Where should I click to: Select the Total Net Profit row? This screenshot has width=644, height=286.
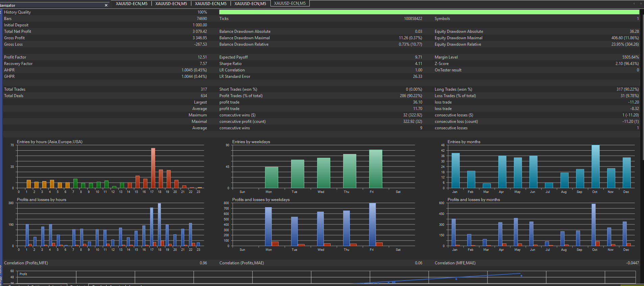pyautogui.click(x=18, y=31)
